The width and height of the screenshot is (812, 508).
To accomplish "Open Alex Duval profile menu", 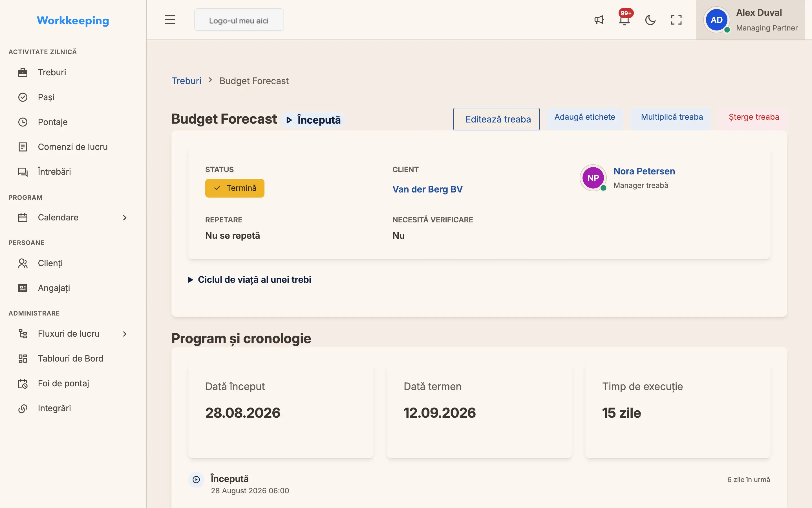I will point(750,20).
